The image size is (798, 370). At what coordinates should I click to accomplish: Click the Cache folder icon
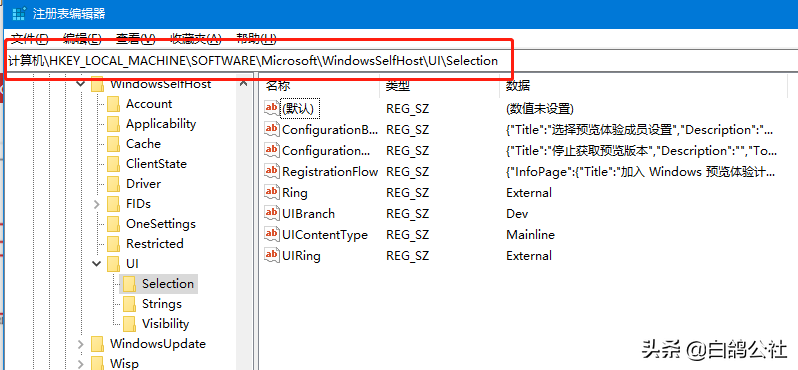pos(113,144)
